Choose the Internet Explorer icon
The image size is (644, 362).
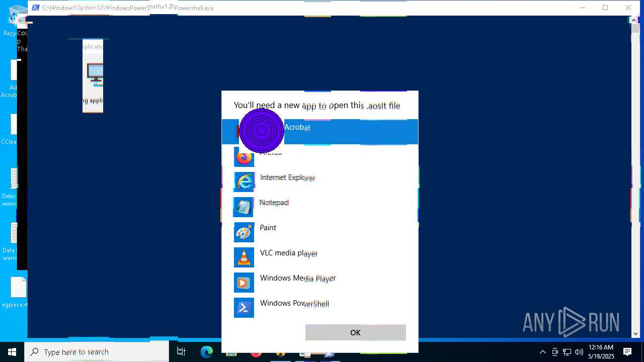click(244, 182)
